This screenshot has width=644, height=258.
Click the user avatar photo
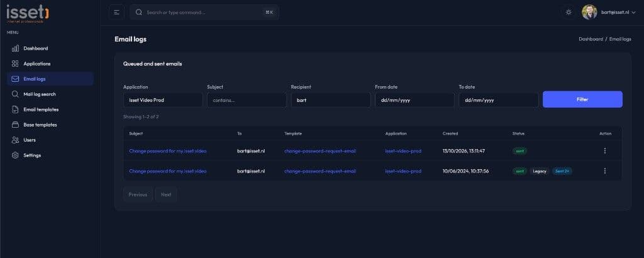pyautogui.click(x=589, y=13)
